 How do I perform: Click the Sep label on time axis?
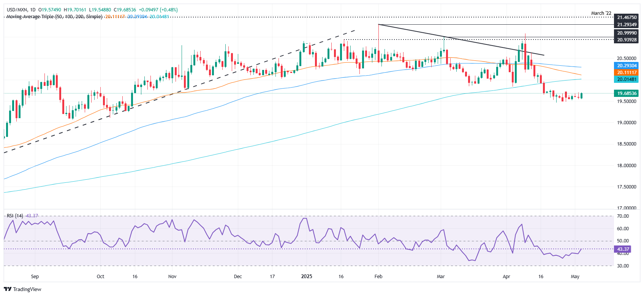point(35,277)
